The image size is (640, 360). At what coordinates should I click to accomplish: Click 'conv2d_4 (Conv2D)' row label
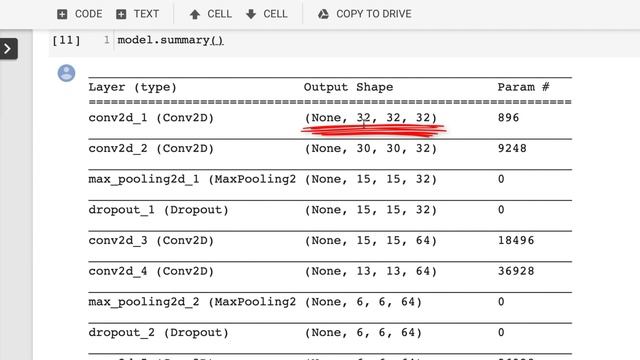[x=151, y=271]
